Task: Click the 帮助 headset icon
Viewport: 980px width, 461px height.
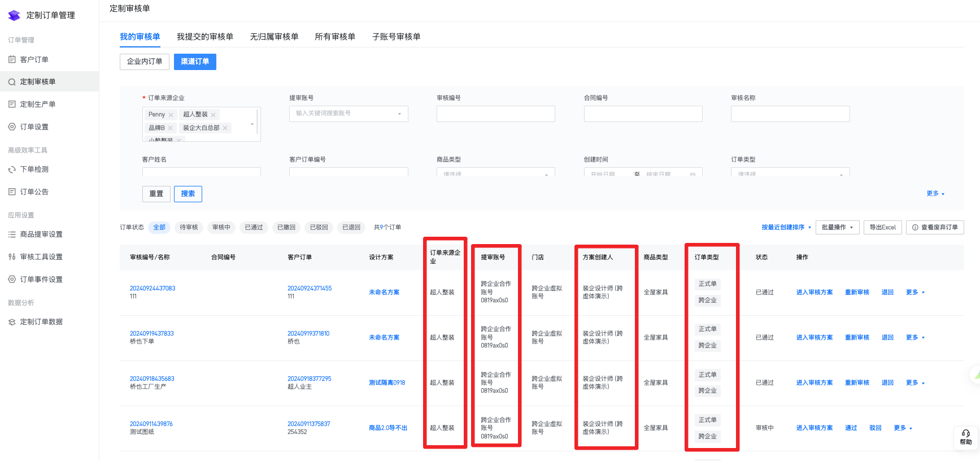Action: point(966,433)
